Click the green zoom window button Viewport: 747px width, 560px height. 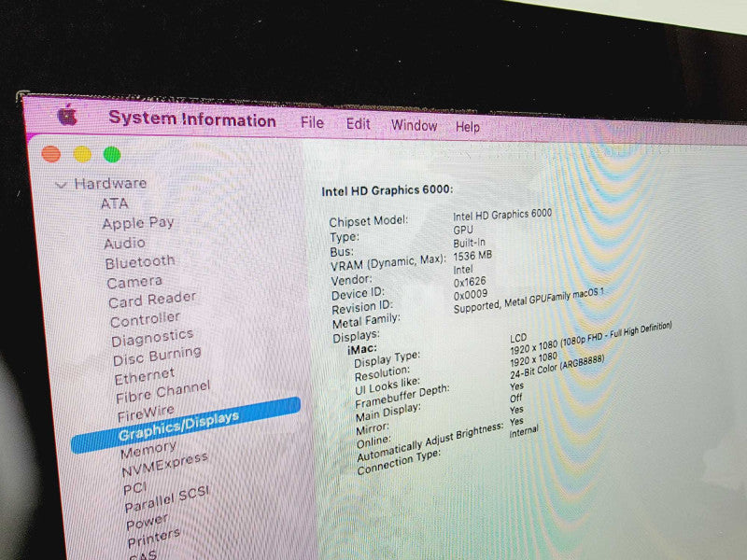click(112, 155)
